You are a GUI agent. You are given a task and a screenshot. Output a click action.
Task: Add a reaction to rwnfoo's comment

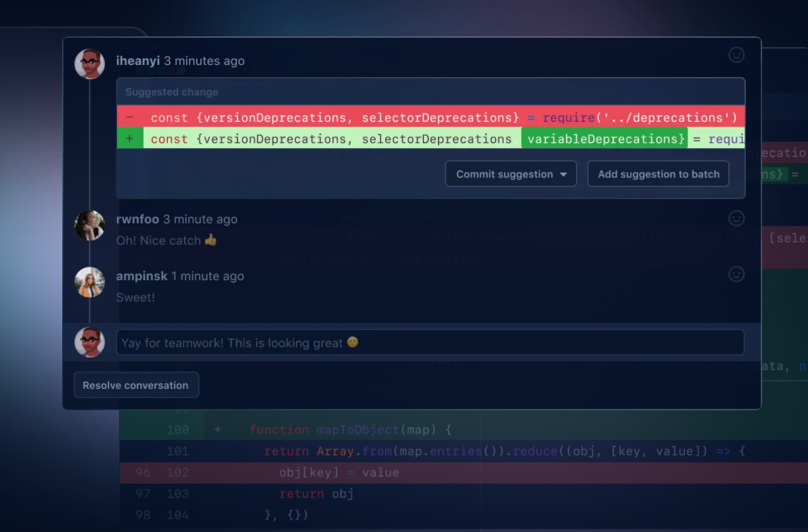pyautogui.click(x=736, y=218)
